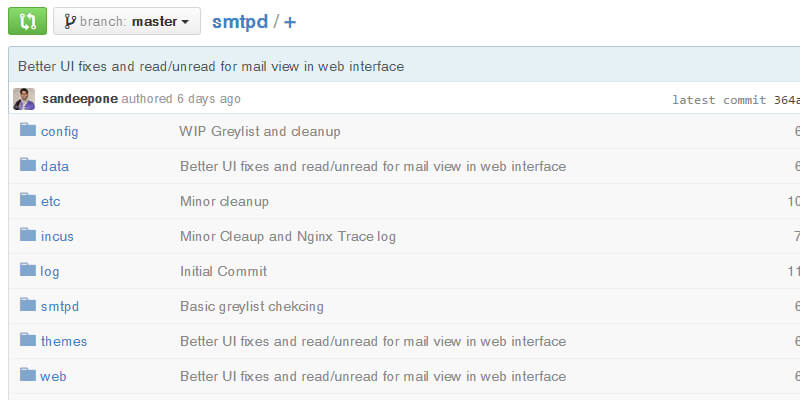The width and height of the screenshot is (800, 400).
Task: View the 'Minor Cleaup and Nginx Trace log' commit
Action: pyautogui.click(x=288, y=236)
